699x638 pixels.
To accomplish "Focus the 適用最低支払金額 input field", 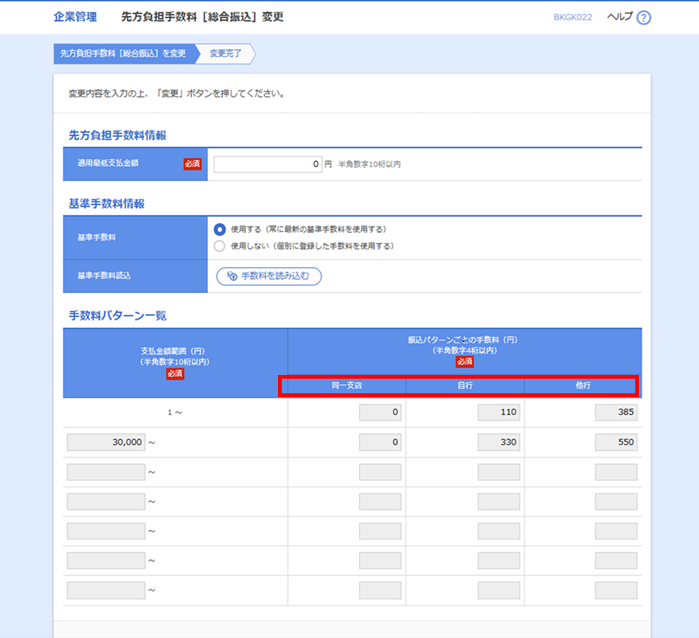I will [x=268, y=164].
